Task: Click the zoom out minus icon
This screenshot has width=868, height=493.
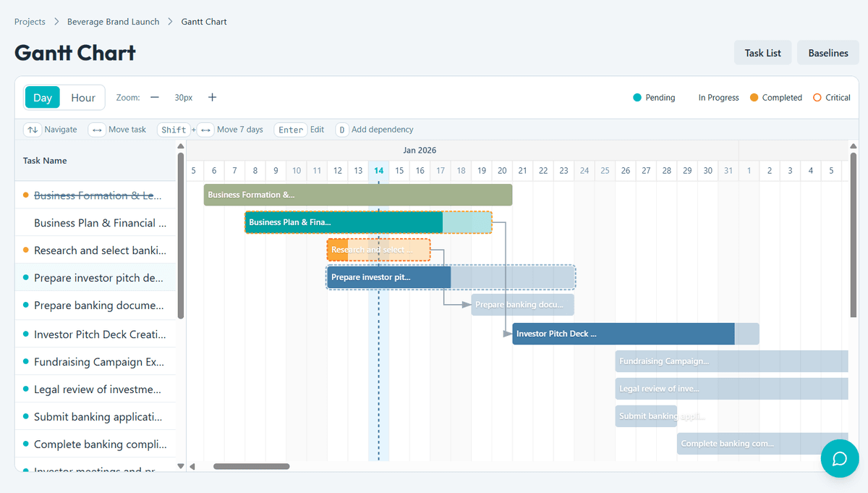Action: click(155, 97)
